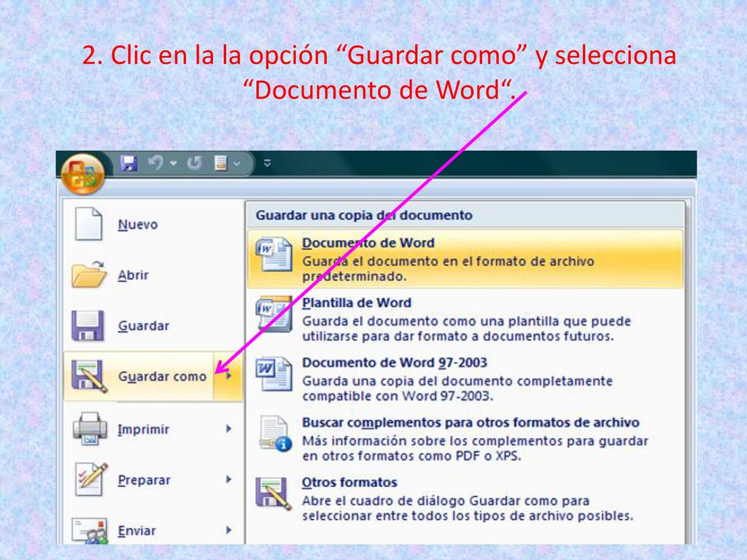747x560 pixels.
Task: Click the Otros formatos floppy icon
Action: (274, 494)
